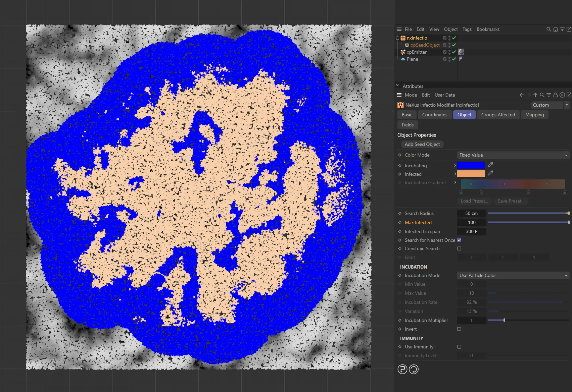Screen dimensions: 572x392
Task: Collapse the nxInfectio hierarchy
Action: (x=397, y=38)
